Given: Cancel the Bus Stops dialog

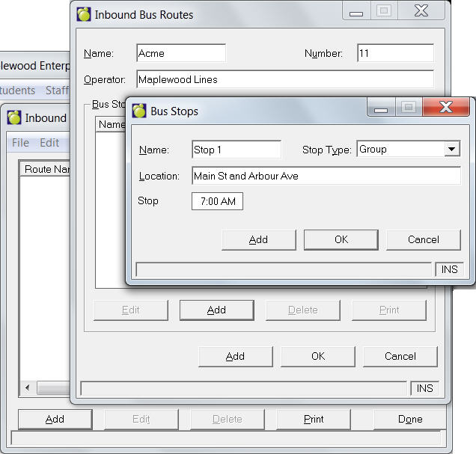Looking at the screenshot, I should coord(423,239).
